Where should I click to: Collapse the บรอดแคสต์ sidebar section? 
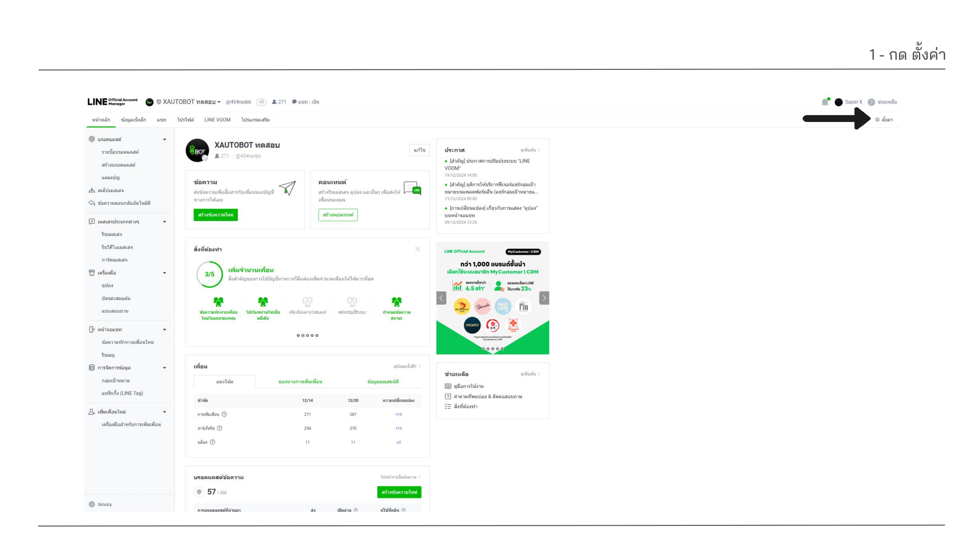(x=164, y=140)
